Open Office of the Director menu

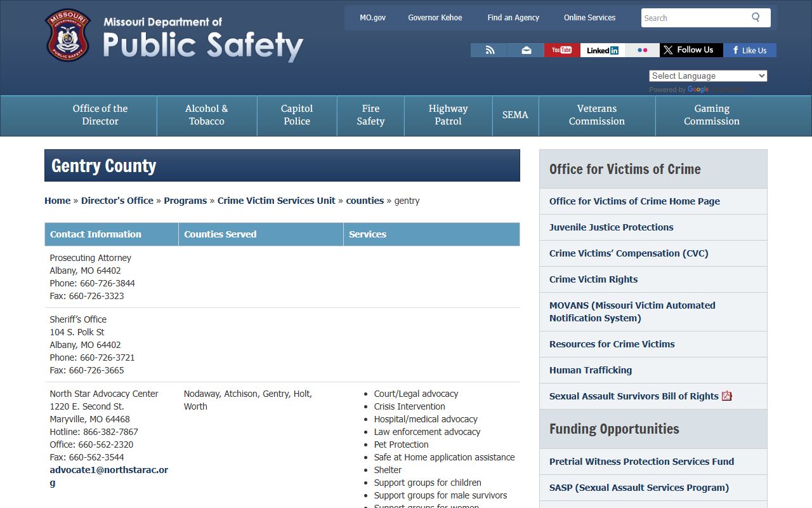100,115
